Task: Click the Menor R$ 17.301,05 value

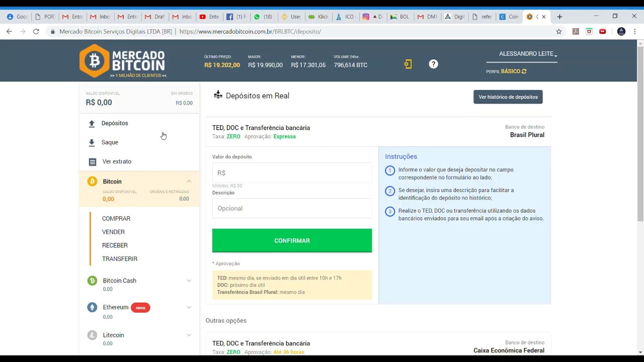Action: [x=308, y=65]
